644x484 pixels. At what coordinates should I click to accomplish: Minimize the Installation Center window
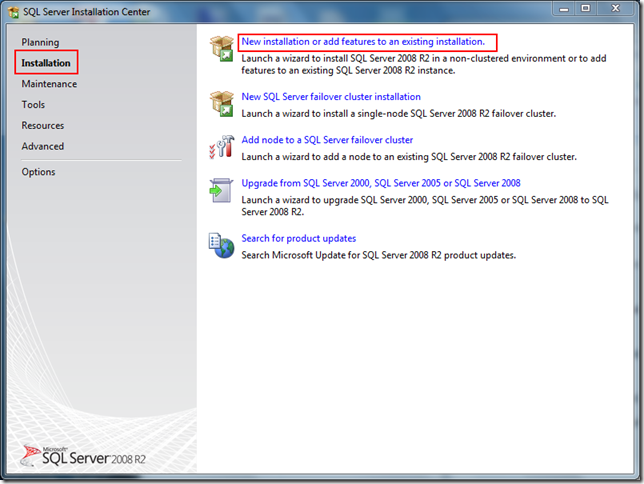click(x=564, y=9)
